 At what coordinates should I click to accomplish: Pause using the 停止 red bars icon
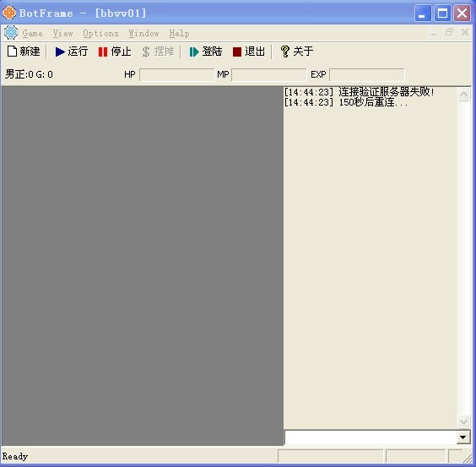[x=103, y=52]
